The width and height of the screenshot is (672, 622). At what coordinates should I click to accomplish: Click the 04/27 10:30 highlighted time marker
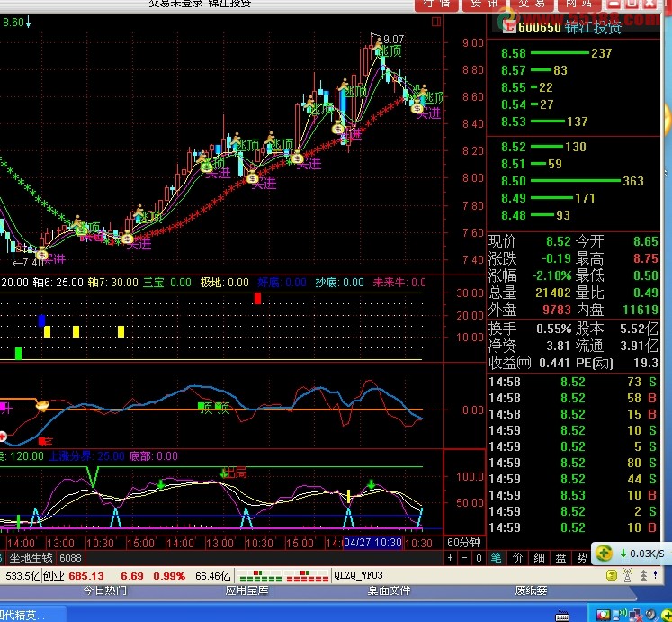tap(374, 543)
